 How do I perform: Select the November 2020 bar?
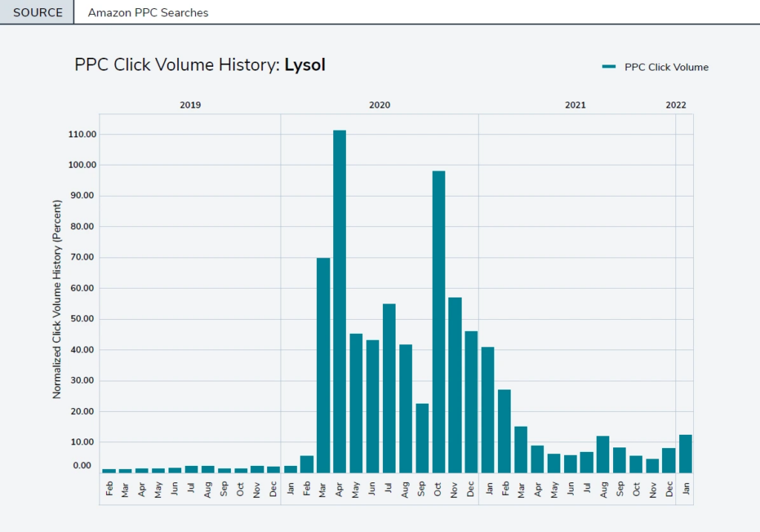coord(455,385)
